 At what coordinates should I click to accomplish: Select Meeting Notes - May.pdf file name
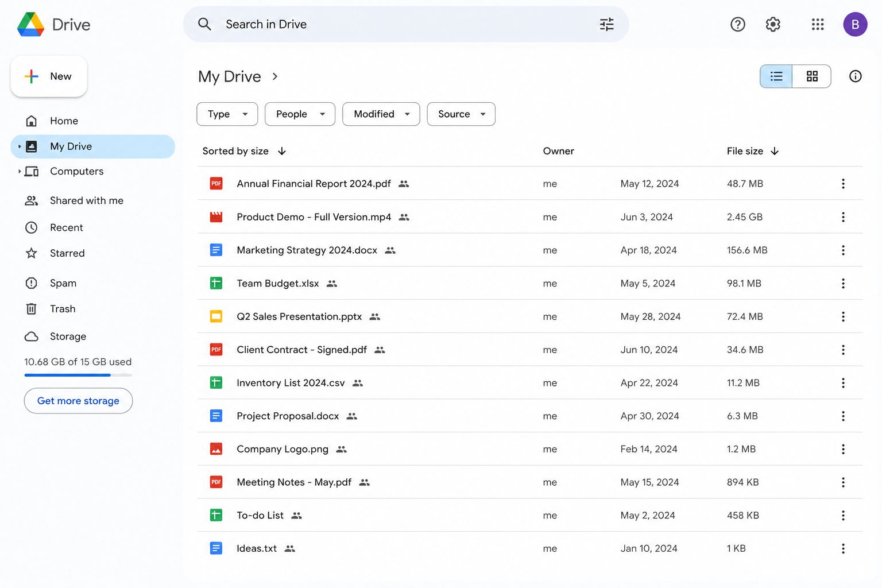294,482
